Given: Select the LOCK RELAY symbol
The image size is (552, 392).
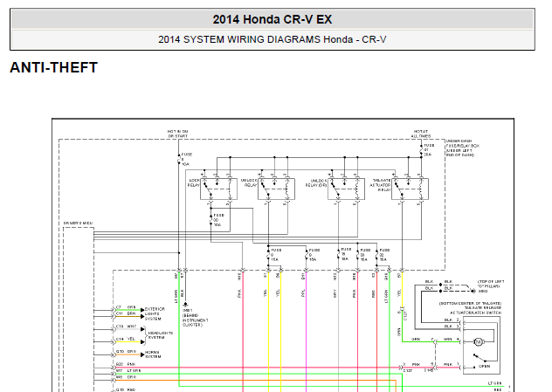Looking at the screenshot, I should pos(218,189).
